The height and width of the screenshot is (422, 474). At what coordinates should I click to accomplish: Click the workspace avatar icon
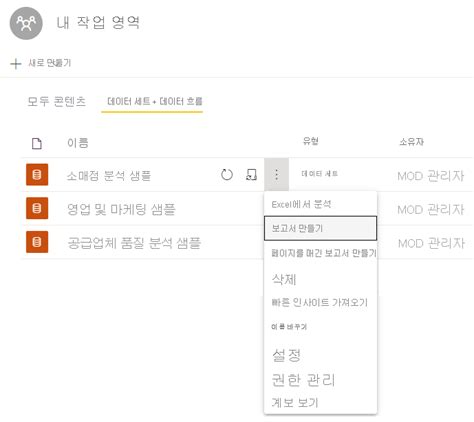(26, 23)
